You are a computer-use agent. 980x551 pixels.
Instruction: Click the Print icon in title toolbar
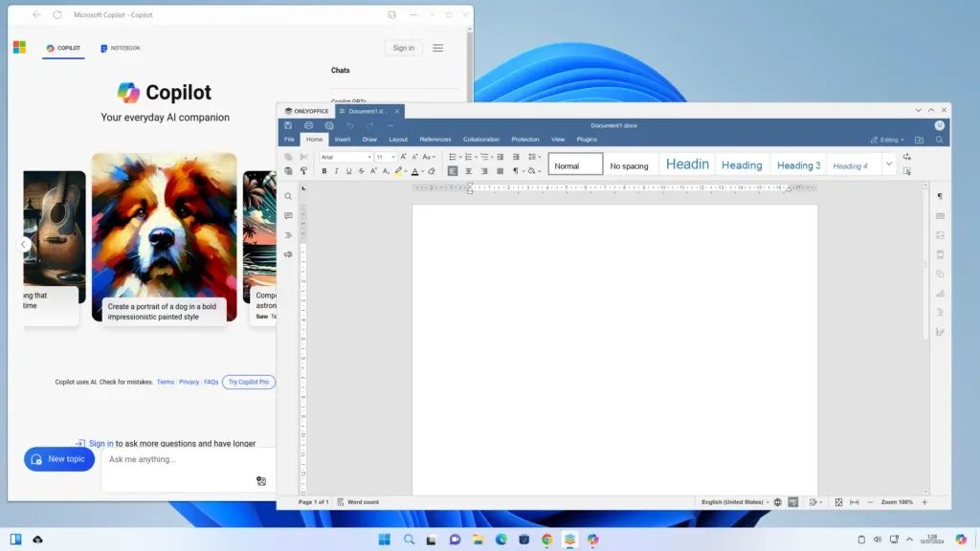tap(309, 125)
